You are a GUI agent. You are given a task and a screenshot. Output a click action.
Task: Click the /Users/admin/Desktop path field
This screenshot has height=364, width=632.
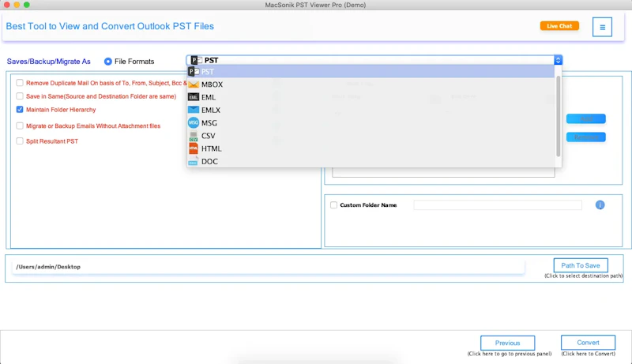click(x=269, y=267)
